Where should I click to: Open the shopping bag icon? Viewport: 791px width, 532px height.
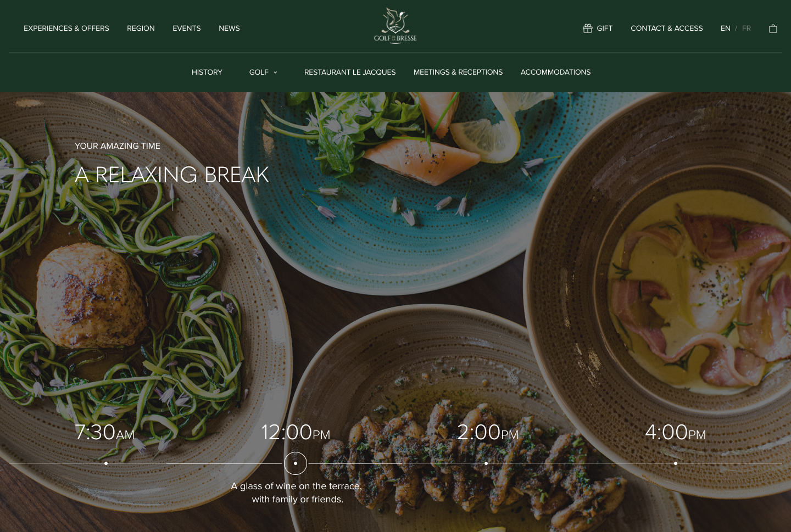pyautogui.click(x=773, y=29)
